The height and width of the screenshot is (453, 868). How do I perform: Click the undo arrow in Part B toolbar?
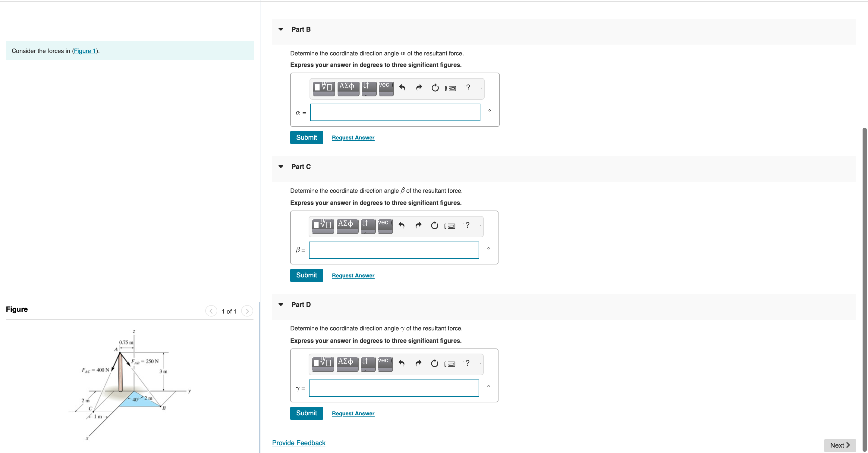(402, 88)
